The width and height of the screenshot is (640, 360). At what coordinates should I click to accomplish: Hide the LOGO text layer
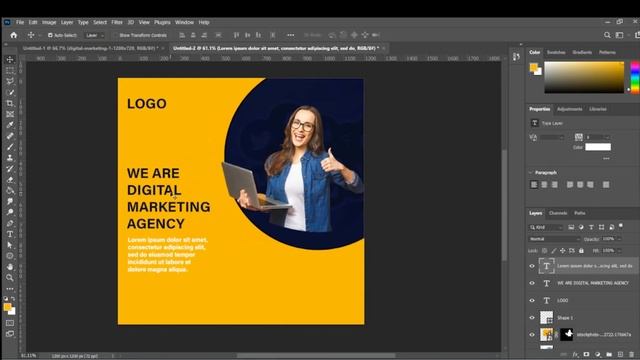(x=532, y=300)
